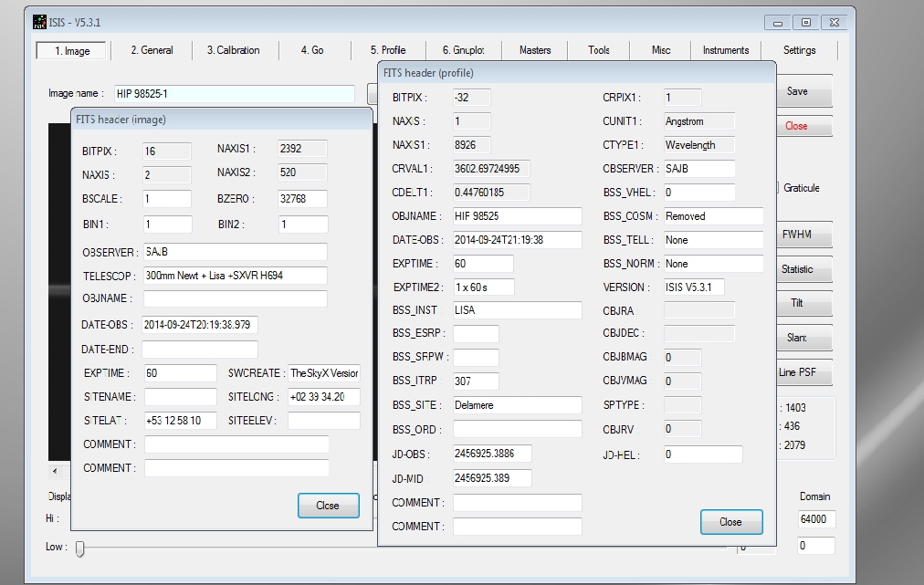The width and height of the screenshot is (924, 585).
Task: Click the empty SITEELEV field
Action: (x=324, y=420)
